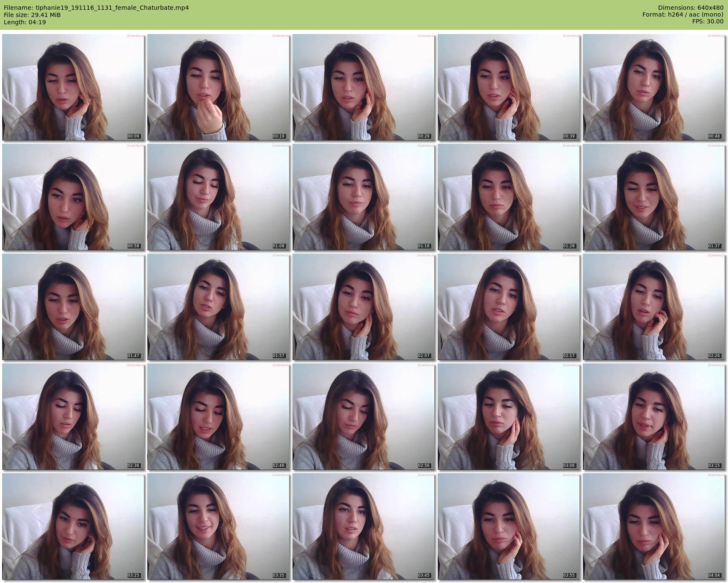Click the frame labeled 01:08

point(218,197)
